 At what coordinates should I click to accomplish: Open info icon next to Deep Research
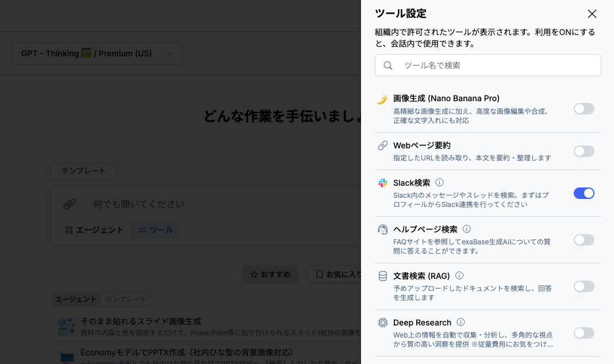(461, 322)
